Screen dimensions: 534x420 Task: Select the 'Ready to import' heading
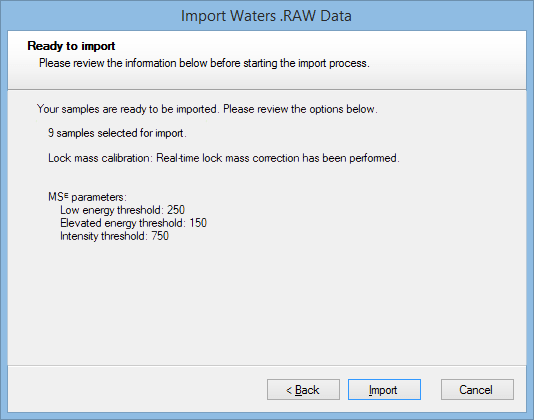tap(71, 46)
